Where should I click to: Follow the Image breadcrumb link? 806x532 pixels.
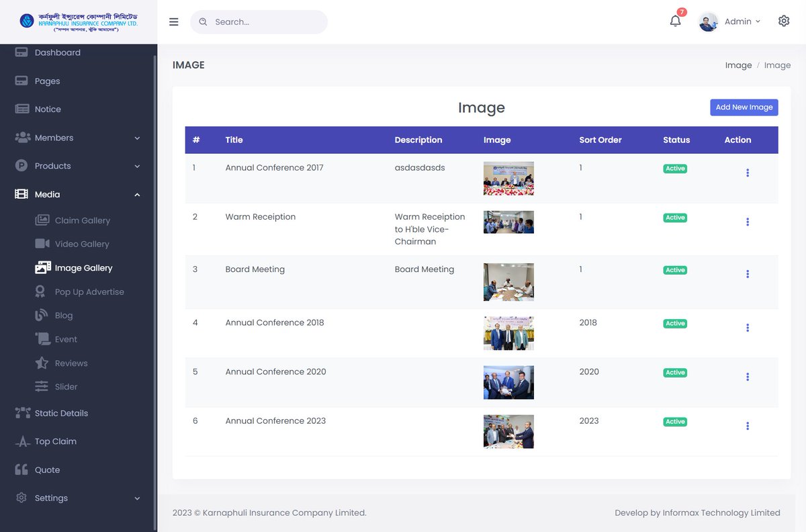click(x=738, y=64)
